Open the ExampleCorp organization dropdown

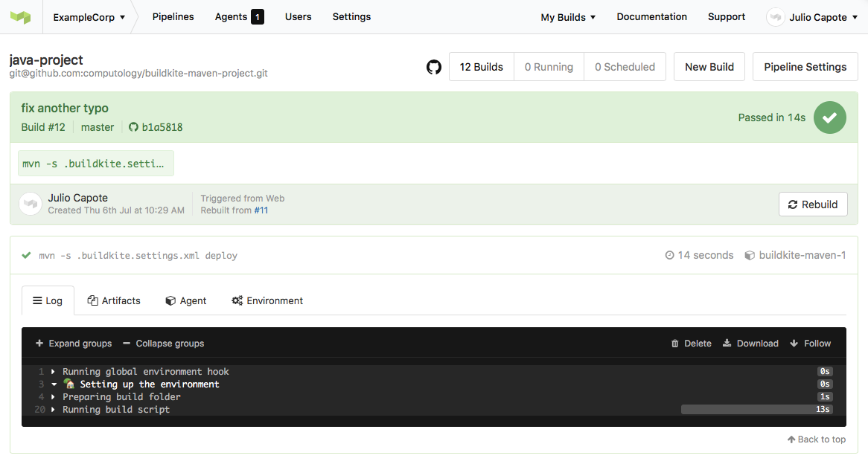tap(89, 17)
